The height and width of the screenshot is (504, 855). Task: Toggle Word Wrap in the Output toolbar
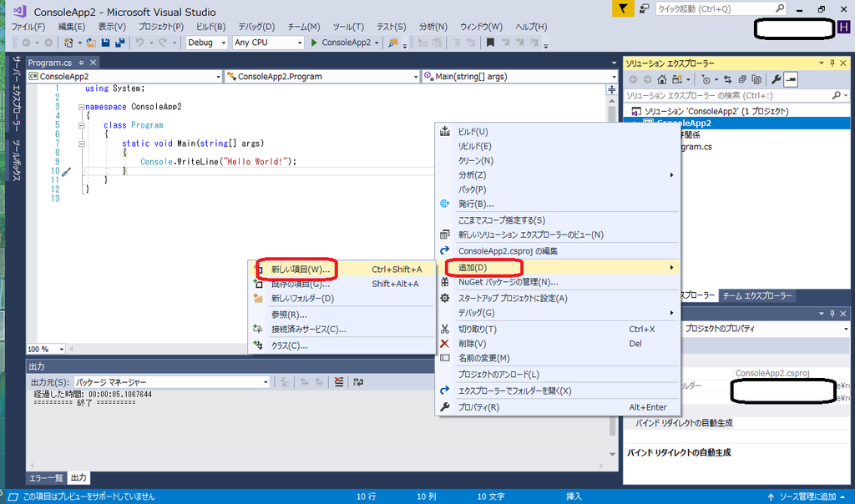(357, 382)
